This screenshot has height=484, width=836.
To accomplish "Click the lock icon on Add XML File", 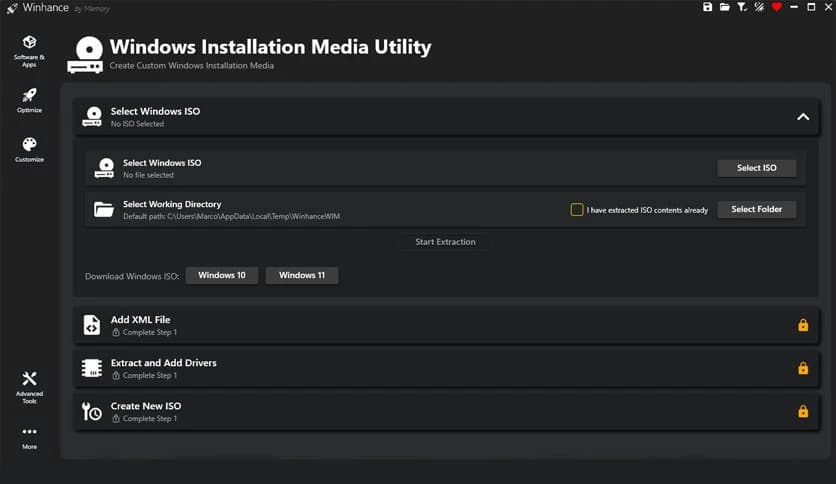I will point(802,325).
